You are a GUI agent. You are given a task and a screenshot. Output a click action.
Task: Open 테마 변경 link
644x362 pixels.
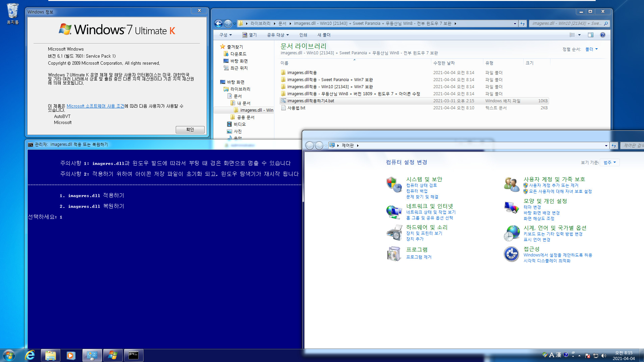pyautogui.click(x=532, y=207)
